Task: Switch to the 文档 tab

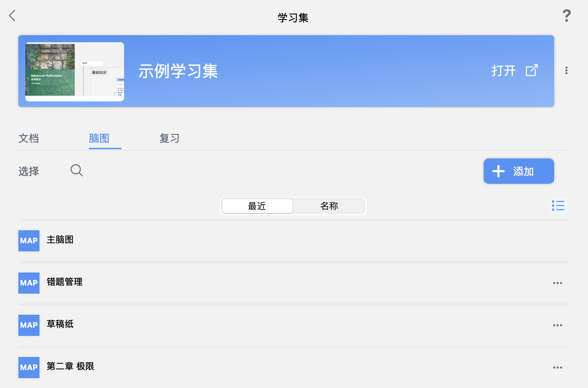Action: click(x=29, y=138)
